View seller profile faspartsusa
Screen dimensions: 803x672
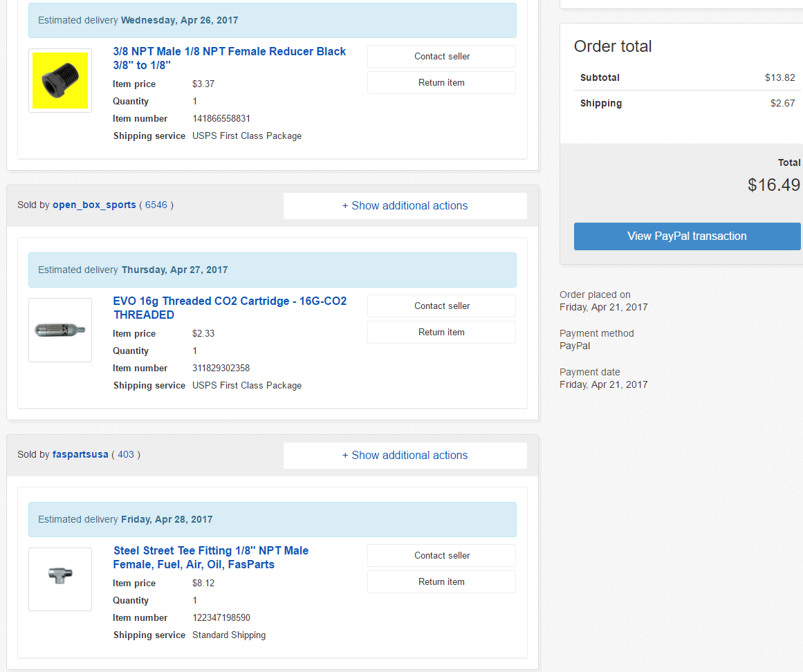[80, 454]
